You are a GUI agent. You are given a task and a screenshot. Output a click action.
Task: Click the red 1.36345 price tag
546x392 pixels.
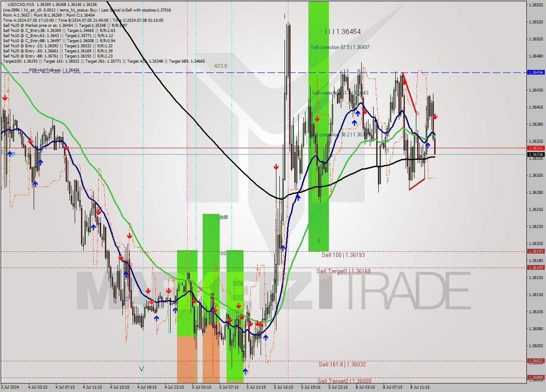tap(536, 148)
